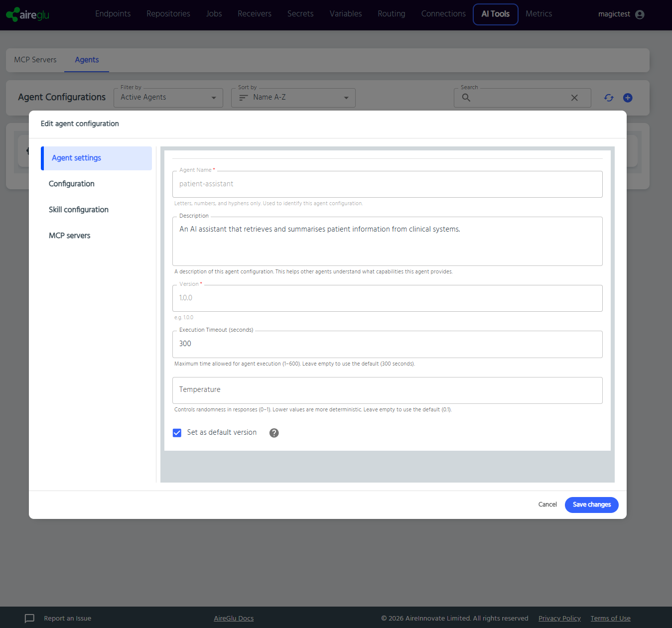Click the search magnifier icon
672x628 pixels.
click(x=466, y=98)
